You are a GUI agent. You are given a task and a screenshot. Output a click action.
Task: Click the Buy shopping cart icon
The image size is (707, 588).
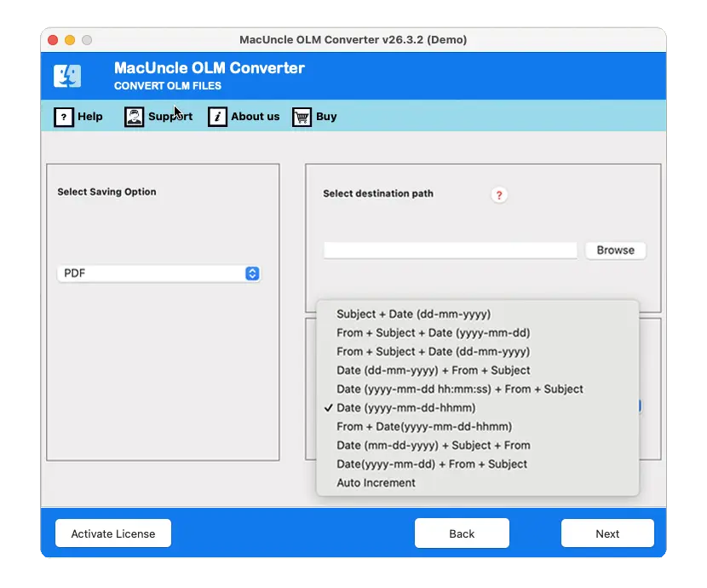[x=302, y=118]
